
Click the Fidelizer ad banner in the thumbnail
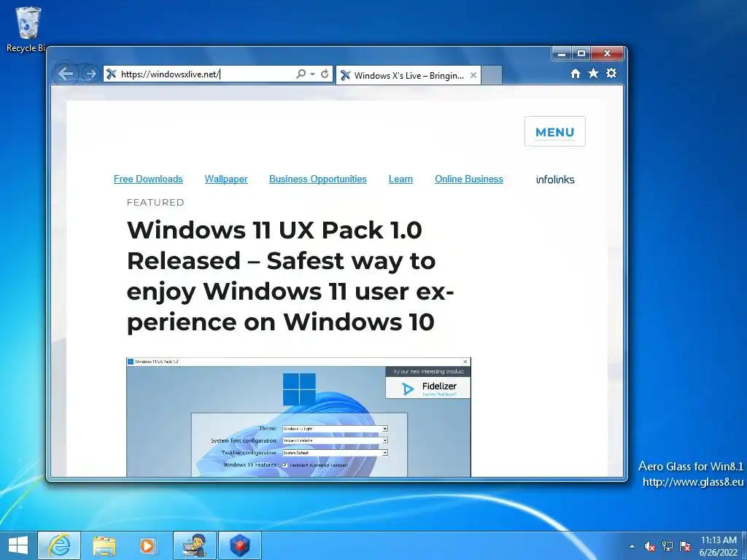[427, 382]
